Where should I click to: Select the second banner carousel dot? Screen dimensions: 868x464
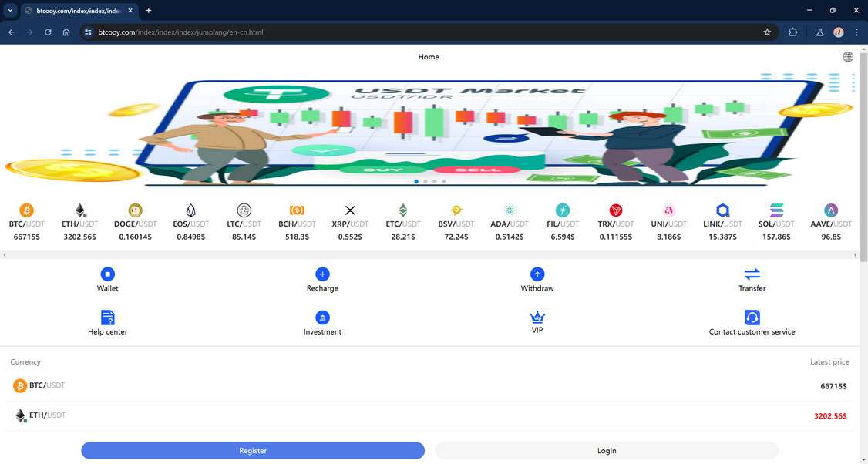(426, 181)
